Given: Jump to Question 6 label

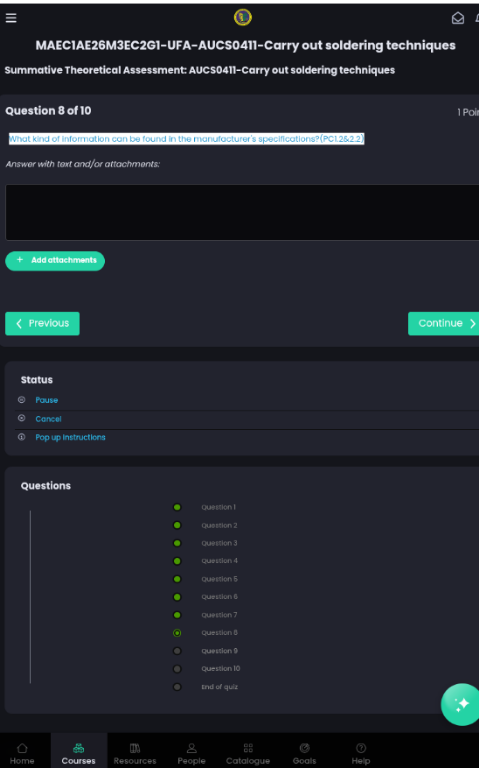Looking at the screenshot, I should click(x=219, y=597).
